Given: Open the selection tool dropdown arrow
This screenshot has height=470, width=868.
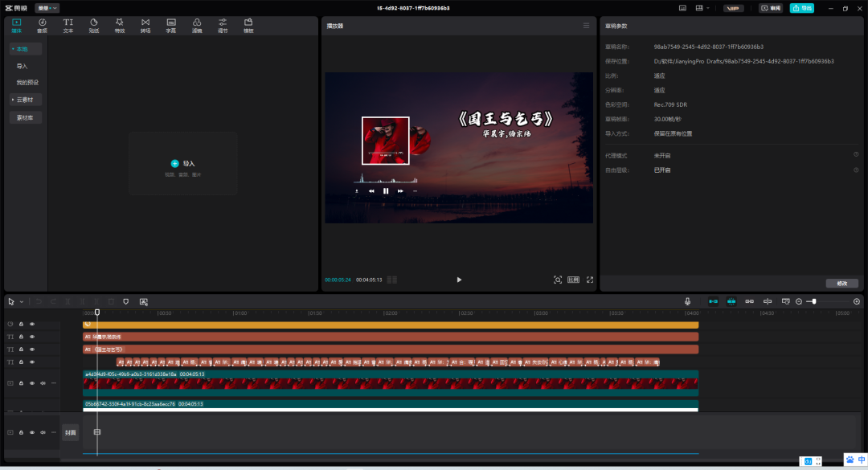Looking at the screenshot, I should coord(22,302).
